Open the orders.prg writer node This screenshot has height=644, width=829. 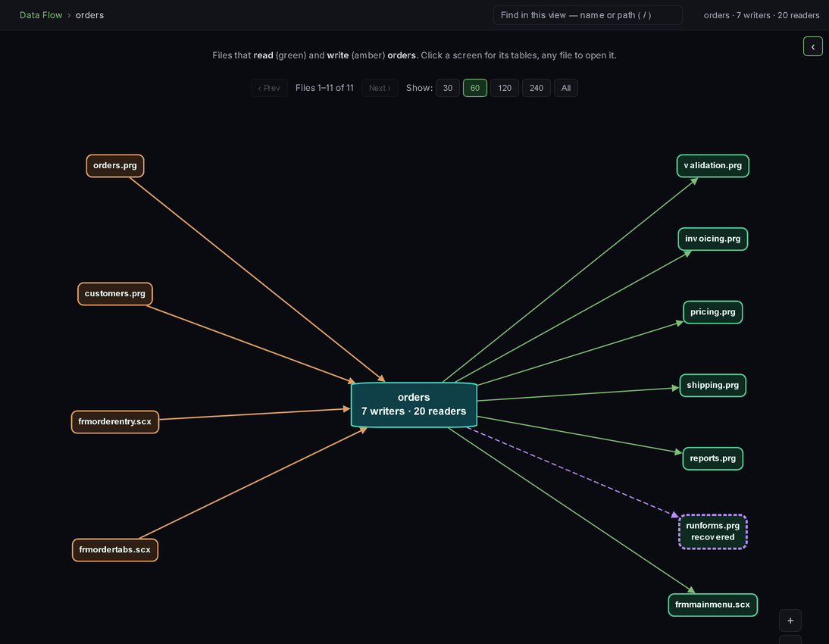114,166
